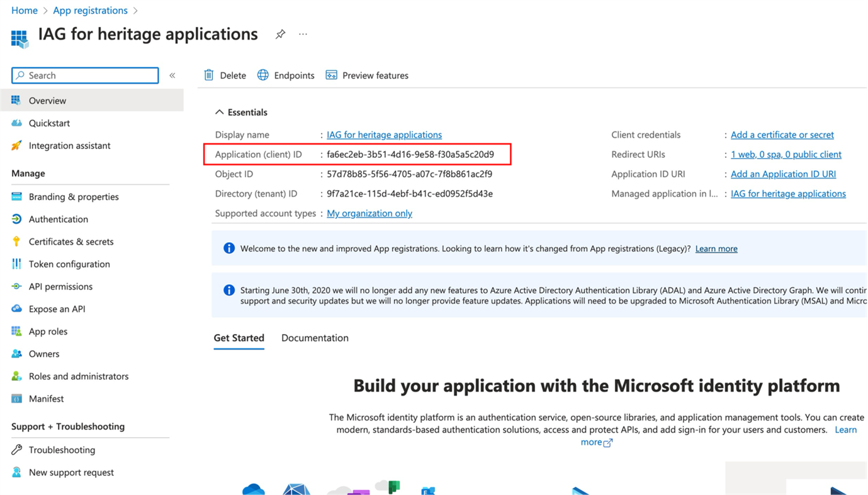This screenshot has height=495, width=868.
Task: Click the Delete button label
Action: (233, 75)
